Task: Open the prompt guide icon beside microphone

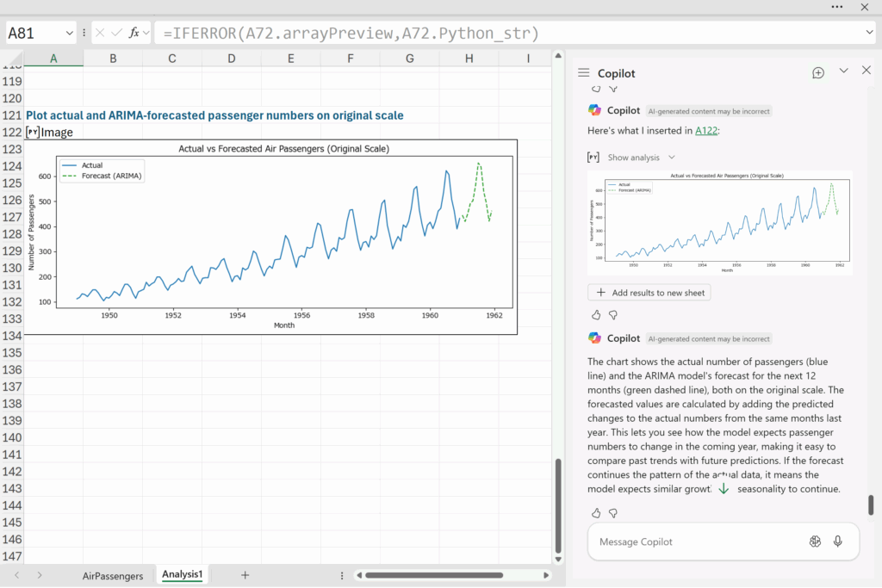Action: (x=815, y=542)
